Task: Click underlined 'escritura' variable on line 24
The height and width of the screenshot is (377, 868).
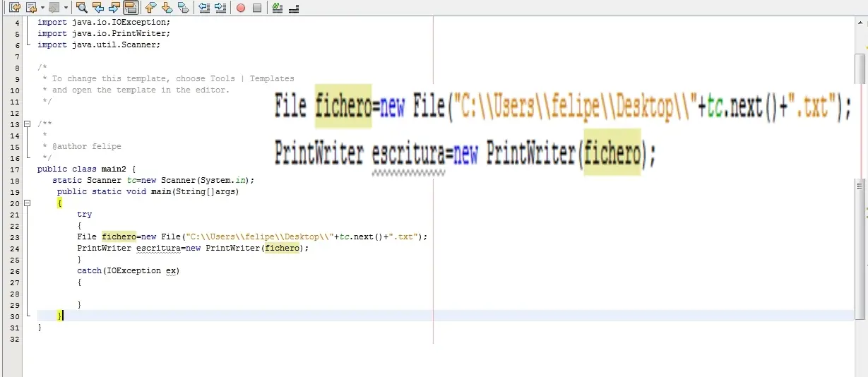Action: pyautogui.click(x=158, y=248)
